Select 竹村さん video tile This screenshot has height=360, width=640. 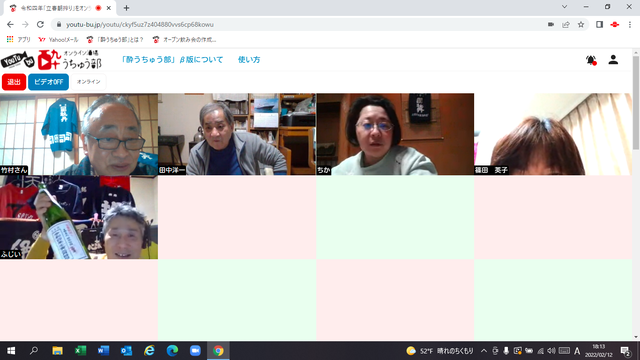(x=79, y=134)
